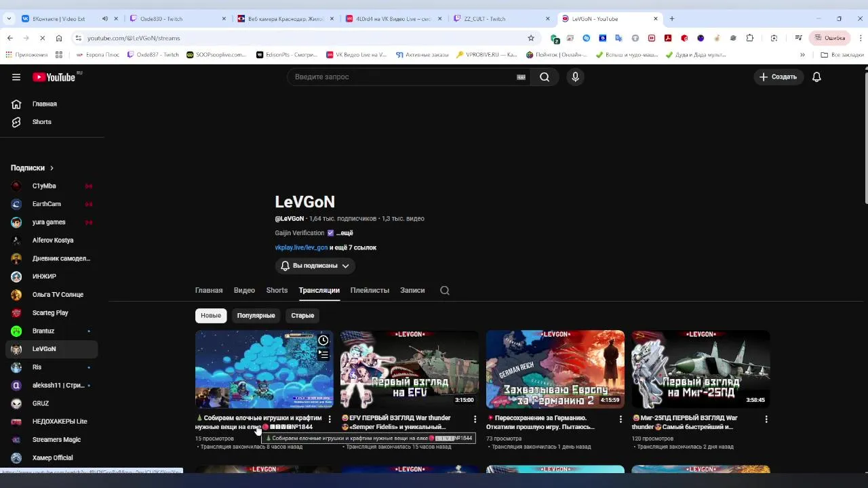The height and width of the screenshot is (488, 868).
Task: Open more options for Собираем ёлочные игрушки video
Action: click(330, 420)
